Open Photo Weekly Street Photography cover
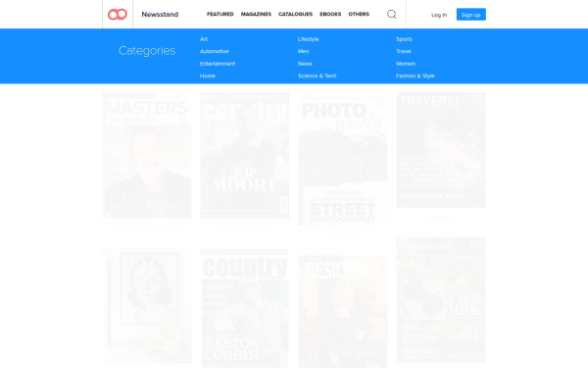Screen dimensions: 588x368 [x=343, y=159]
